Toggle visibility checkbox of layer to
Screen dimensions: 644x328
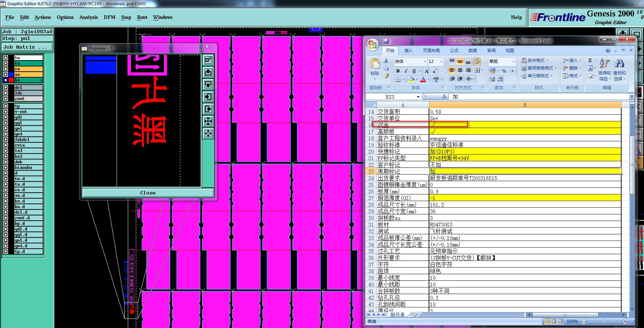click(x=6, y=58)
